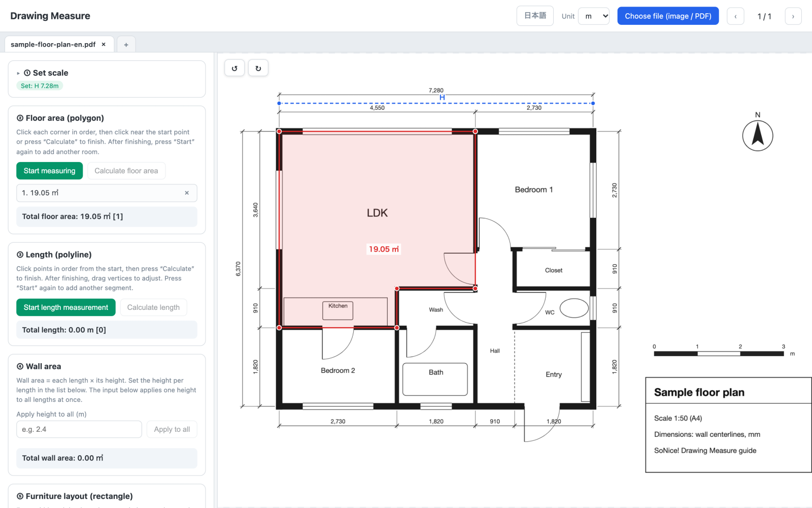Click the Floor area (polygon) heading

pos(60,118)
